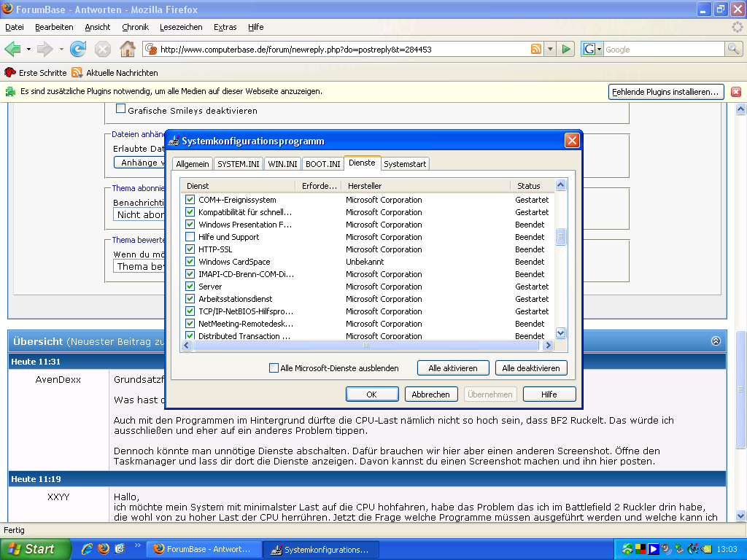Click the Stop loading button
This screenshot has height=560, width=747.
tap(102, 49)
